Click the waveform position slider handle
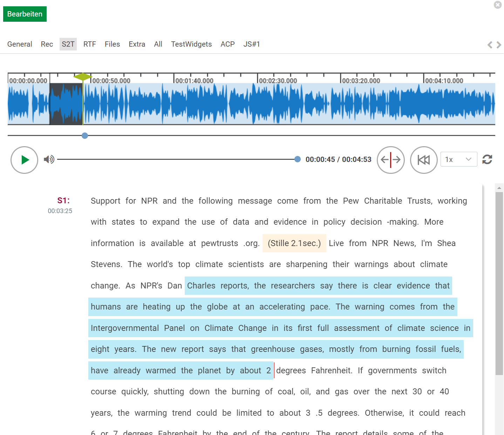The height and width of the screenshot is (435, 504). [85, 136]
